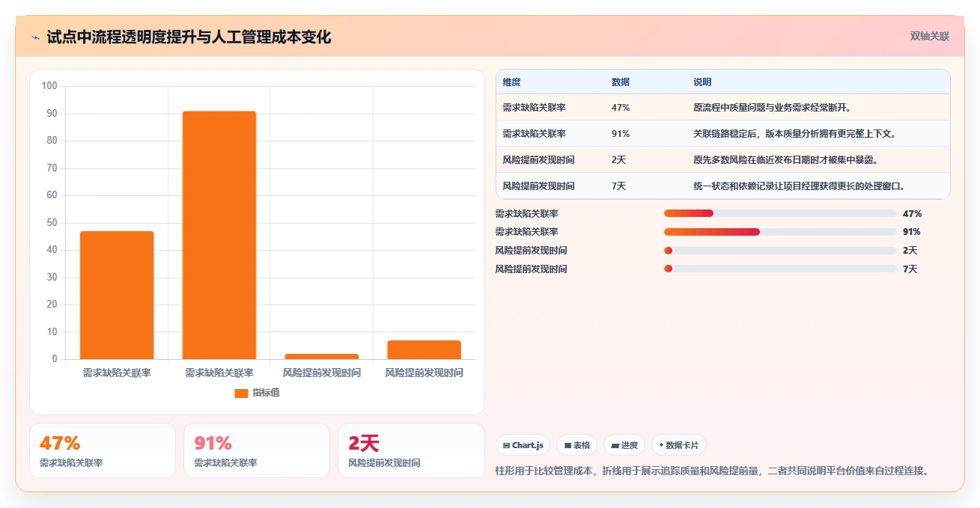This screenshot has width=980, height=508.
Task: Click the 进度 chip
Action: 624,445
